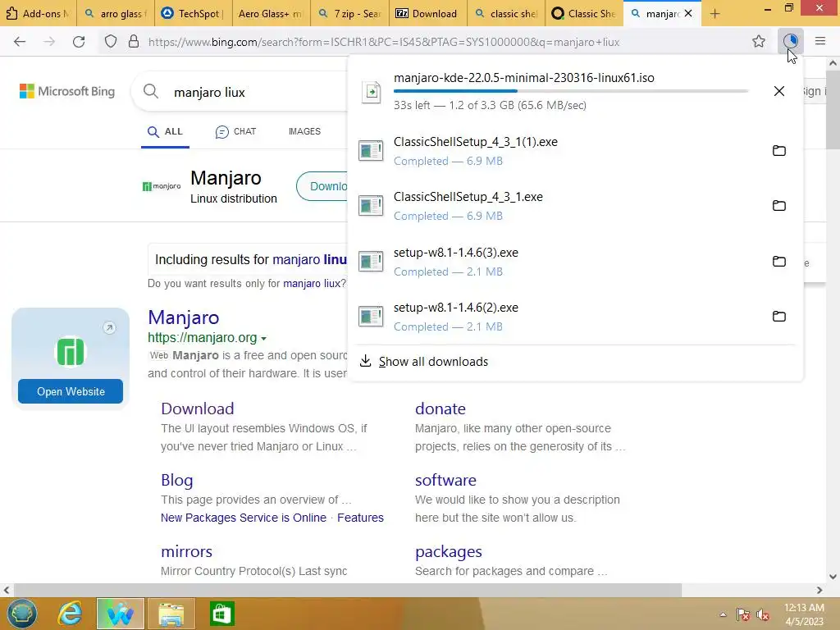Cancel the manjaro ISO download
This screenshot has width=840, height=630.
coord(779,91)
